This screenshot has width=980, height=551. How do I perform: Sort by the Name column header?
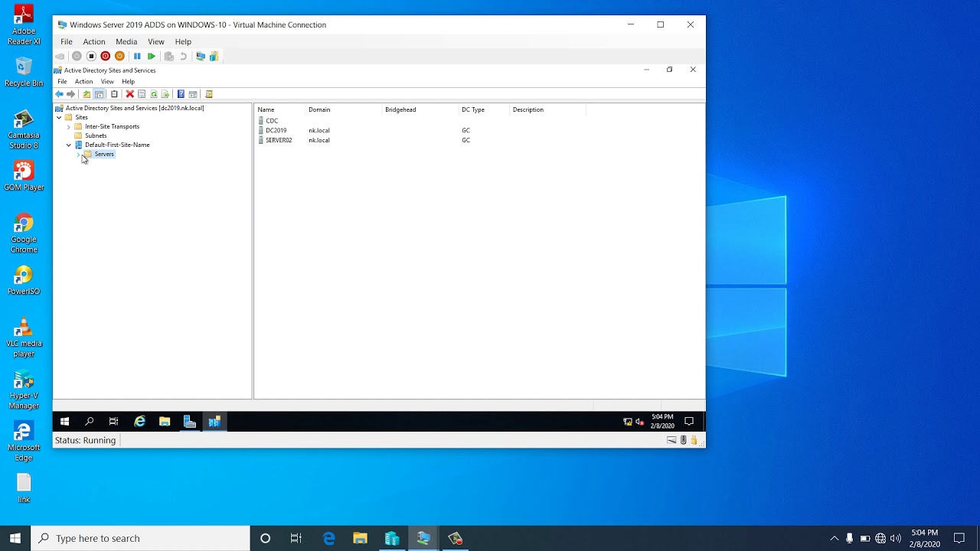280,110
